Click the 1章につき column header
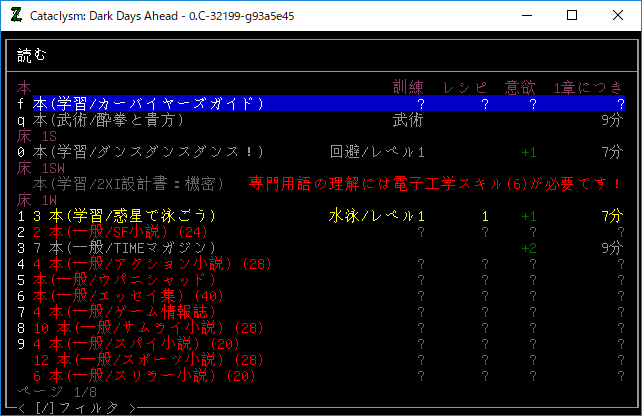The width and height of the screenshot is (642, 416). (588, 88)
